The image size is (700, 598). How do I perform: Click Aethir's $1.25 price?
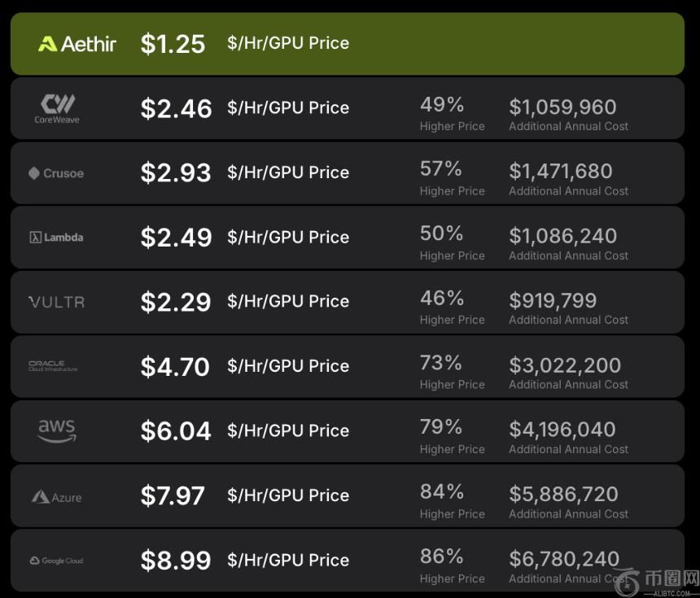[x=173, y=44]
